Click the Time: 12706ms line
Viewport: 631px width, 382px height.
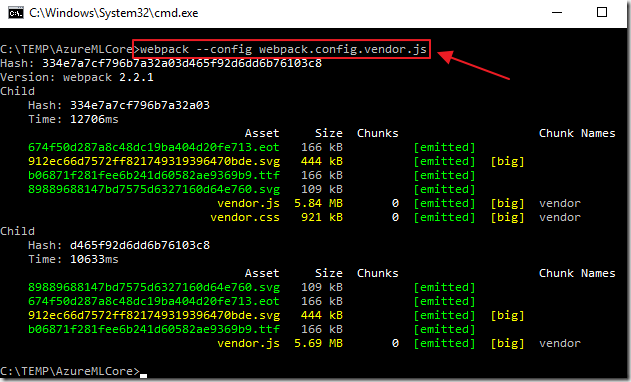73,120
